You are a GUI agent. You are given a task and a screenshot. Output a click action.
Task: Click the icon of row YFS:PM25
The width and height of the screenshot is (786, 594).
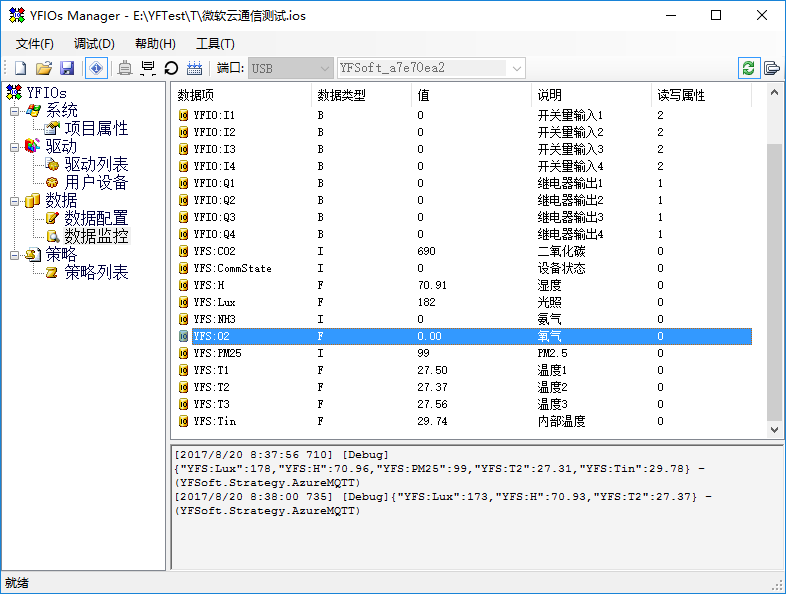coord(183,353)
